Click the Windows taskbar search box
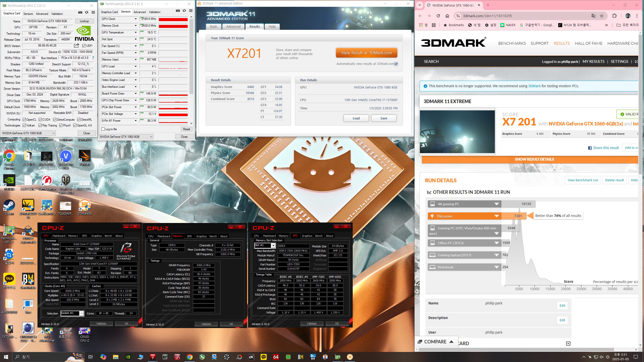Viewport: 644px width, 362px height. (x=48, y=357)
